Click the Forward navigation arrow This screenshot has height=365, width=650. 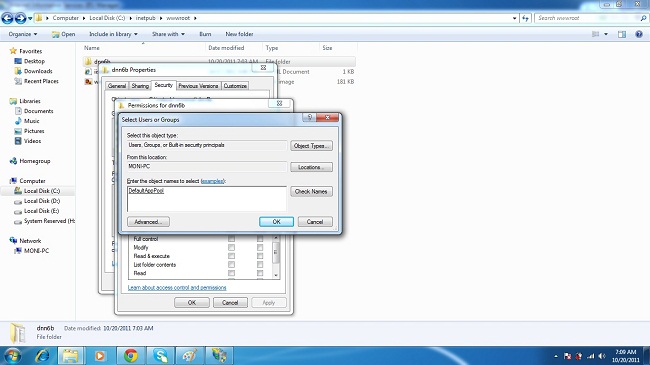(20, 18)
